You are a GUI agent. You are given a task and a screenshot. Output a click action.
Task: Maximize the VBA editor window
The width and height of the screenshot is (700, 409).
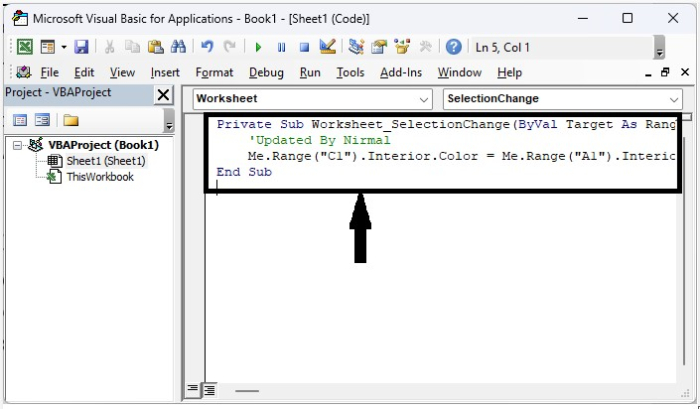627,18
